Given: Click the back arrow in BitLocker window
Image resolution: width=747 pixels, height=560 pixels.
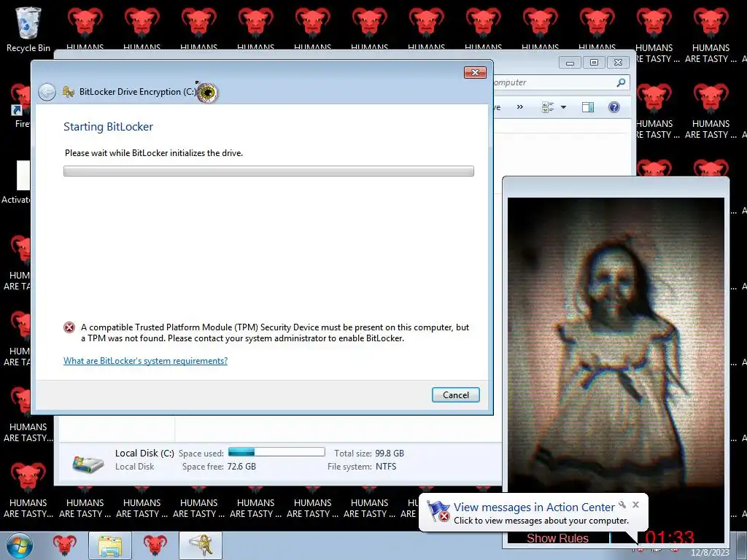Looking at the screenshot, I should pyautogui.click(x=47, y=92).
